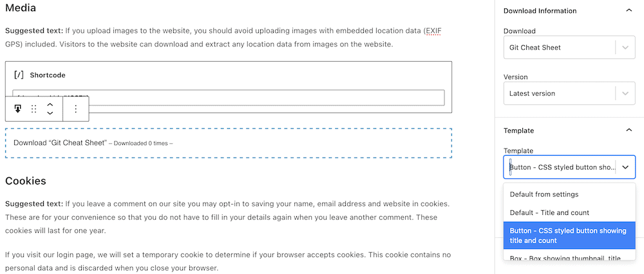Toggle the Template dropdown arrow
The width and height of the screenshot is (644, 274).
[625, 167]
